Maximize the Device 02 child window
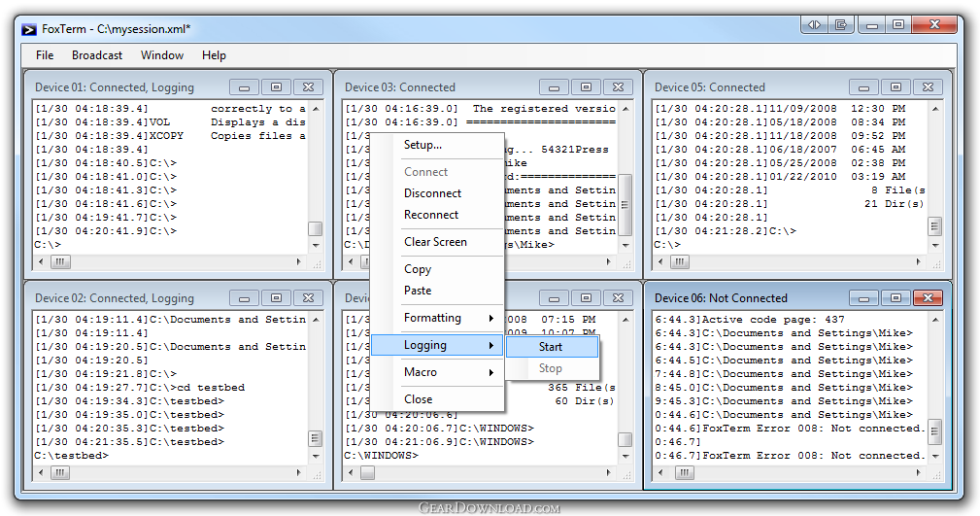Viewport: 980px width, 516px height. click(x=276, y=298)
